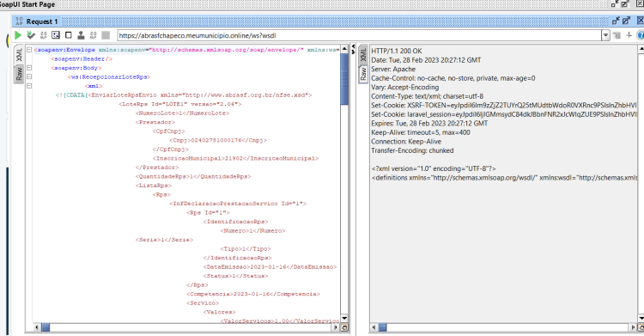644x336 pixels.
Task: Click the Request 1 panel minimize-to-icon button
Action: pos(616,21)
